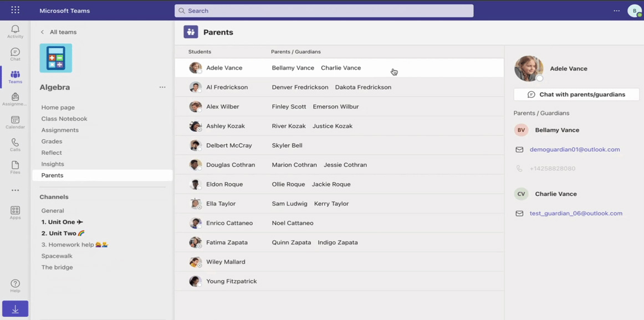
Task: Click guardian Indigo Zapata
Action: point(338,242)
